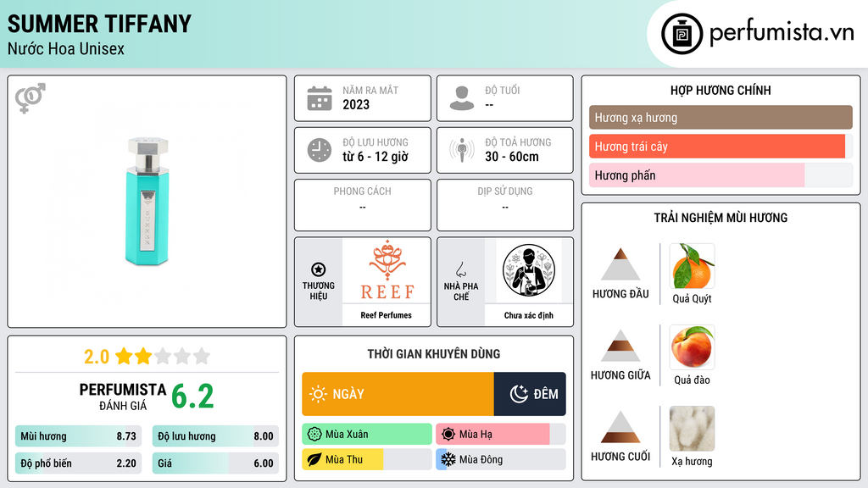Click the star badge icon above Thương hiệu

coord(319,269)
